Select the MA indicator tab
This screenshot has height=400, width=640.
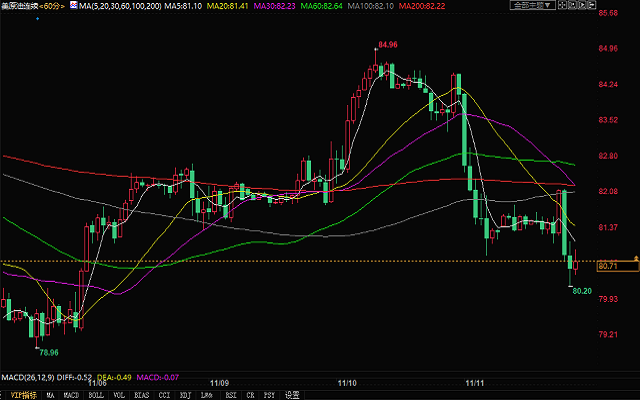(x=52, y=395)
